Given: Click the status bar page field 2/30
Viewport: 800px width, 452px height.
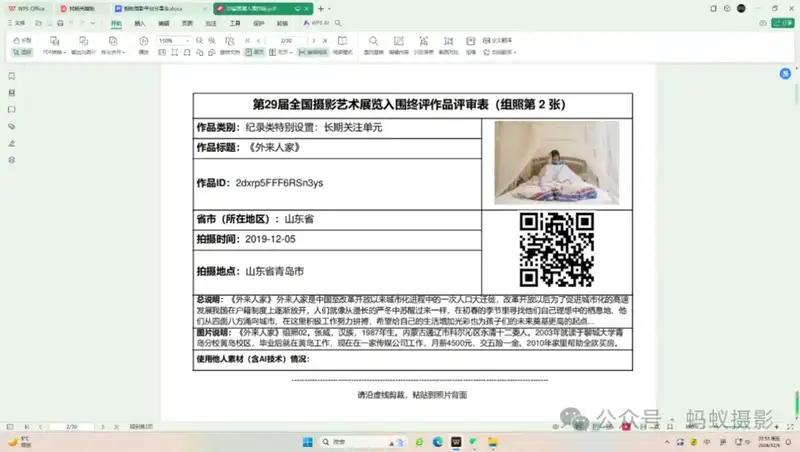Looking at the screenshot, I should point(71,426).
